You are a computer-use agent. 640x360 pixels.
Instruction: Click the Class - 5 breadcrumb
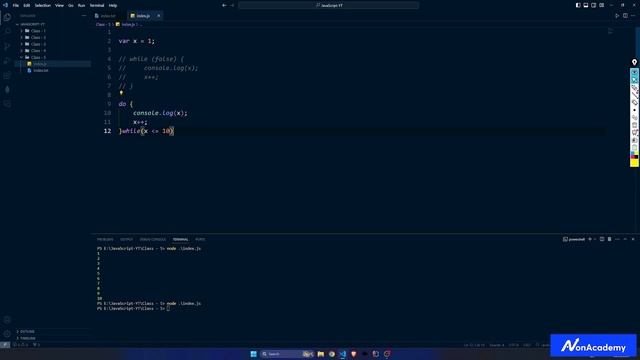tap(103, 24)
